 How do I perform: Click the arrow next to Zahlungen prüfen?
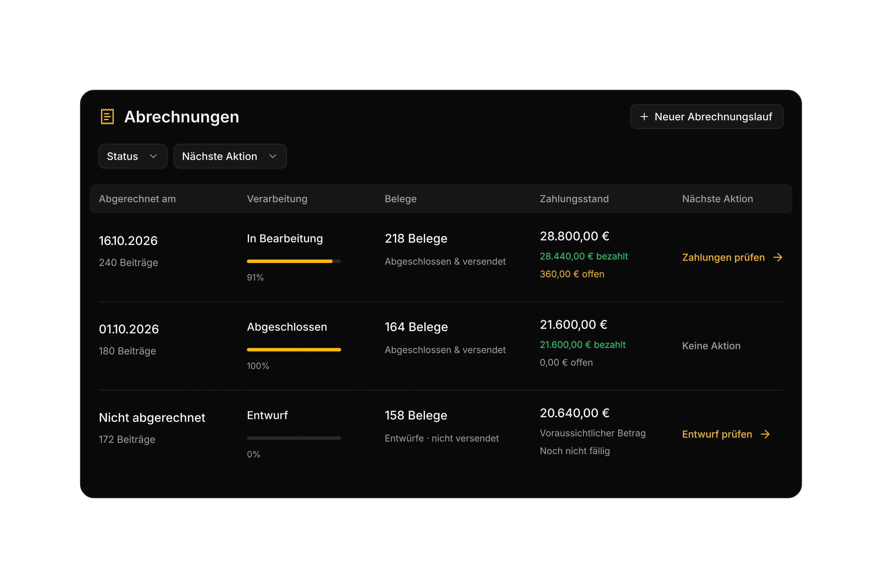point(778,257)
